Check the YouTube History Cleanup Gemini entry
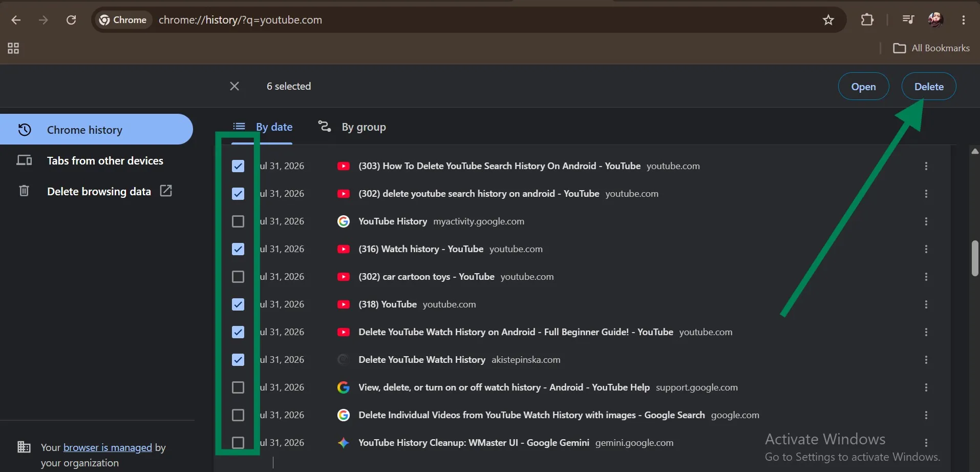The image size is (980, 472). 238,443
